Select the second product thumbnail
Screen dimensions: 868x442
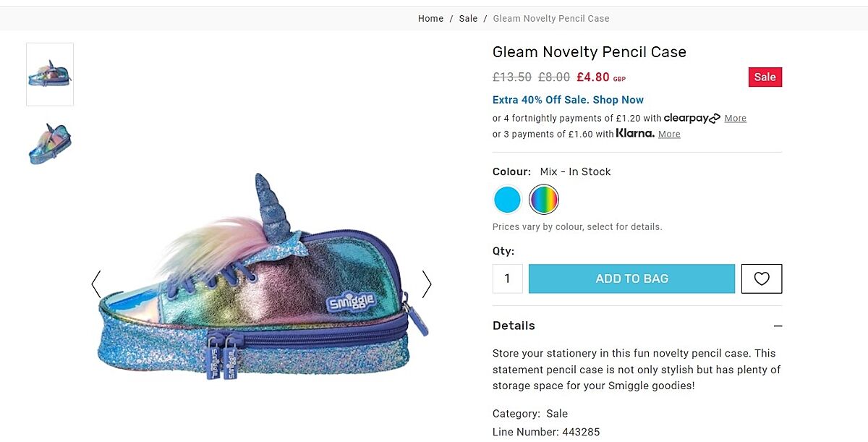pos(50,143)
